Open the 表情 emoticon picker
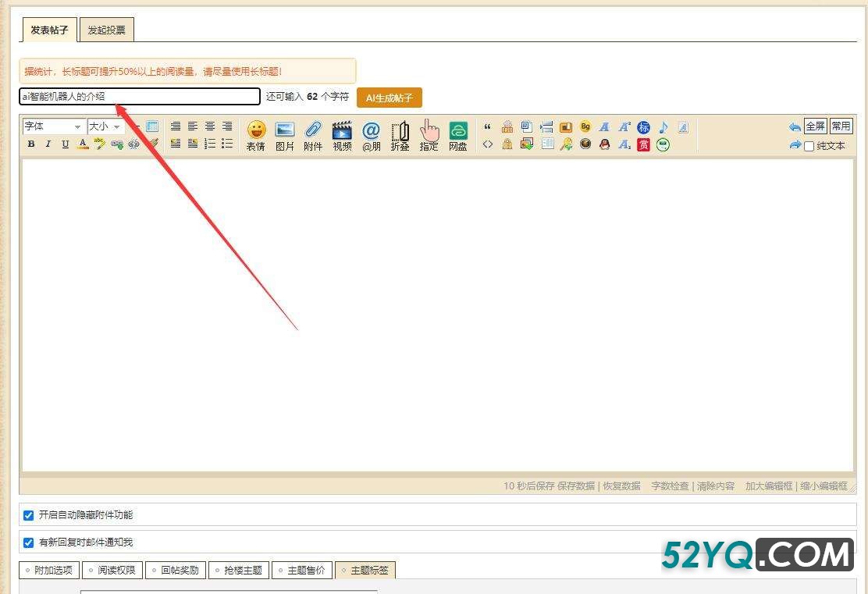 pyautogui.click(x=256, y=134)
